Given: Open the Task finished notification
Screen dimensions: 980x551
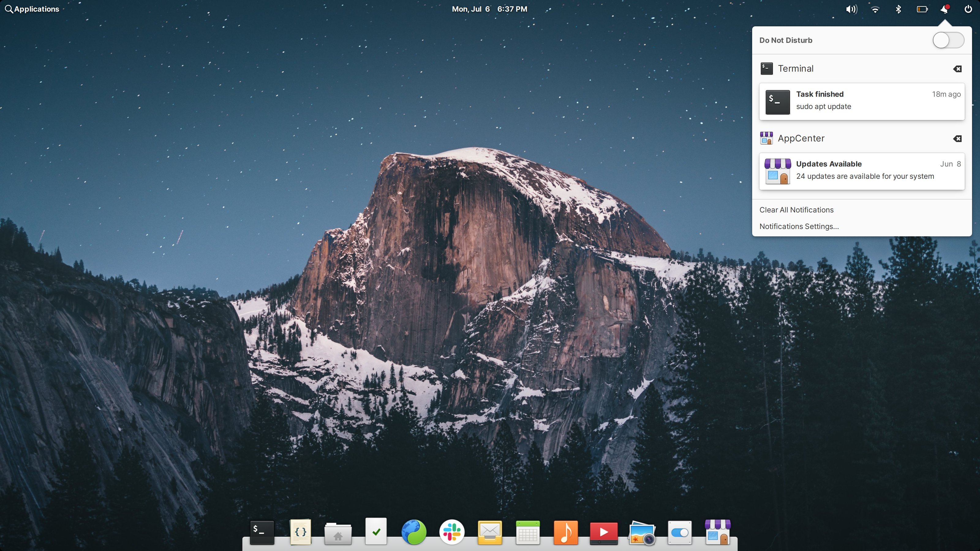Looking at the screenshot, I should click(862, 102).
